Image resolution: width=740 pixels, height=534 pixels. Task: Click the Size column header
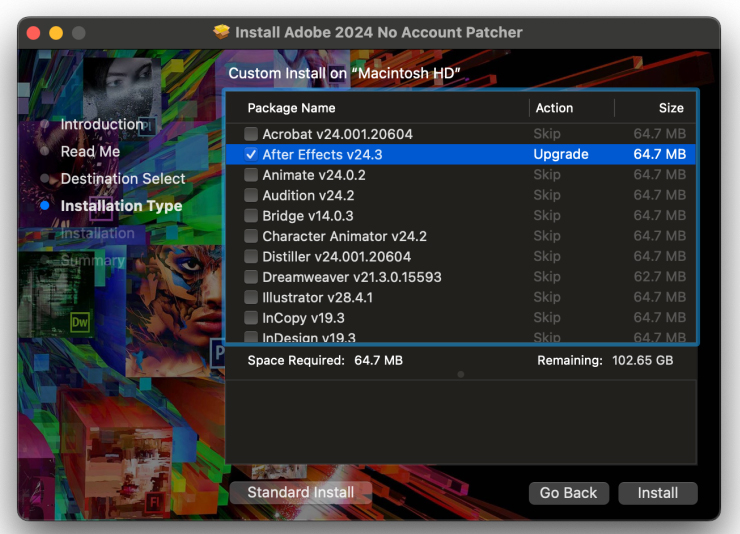coord(671,108)
